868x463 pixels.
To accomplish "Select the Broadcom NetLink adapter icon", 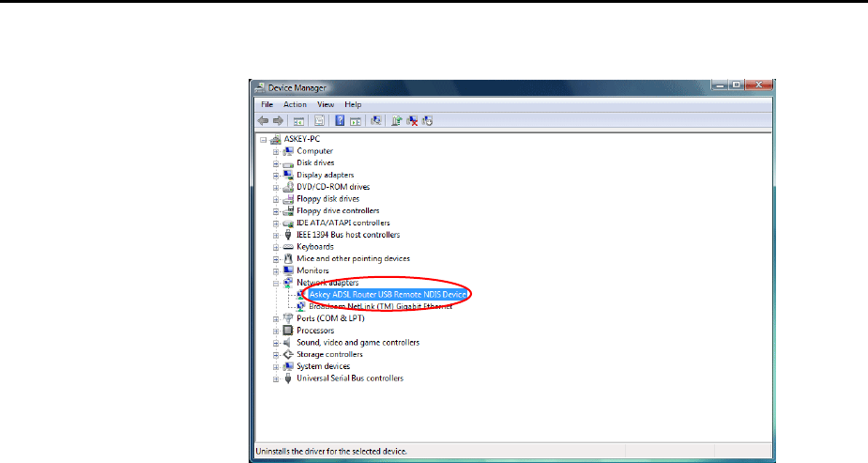I will coord(300,306).
